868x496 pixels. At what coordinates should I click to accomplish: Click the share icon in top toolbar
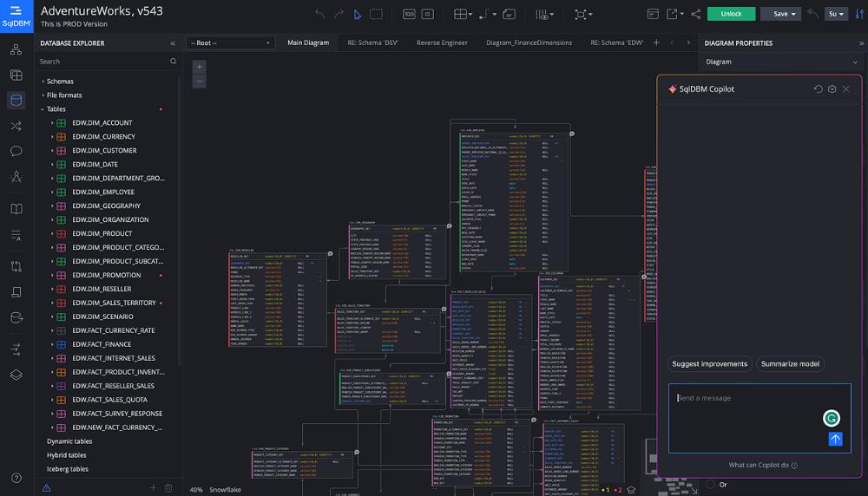pyautogui.click(x=695, y=14)
